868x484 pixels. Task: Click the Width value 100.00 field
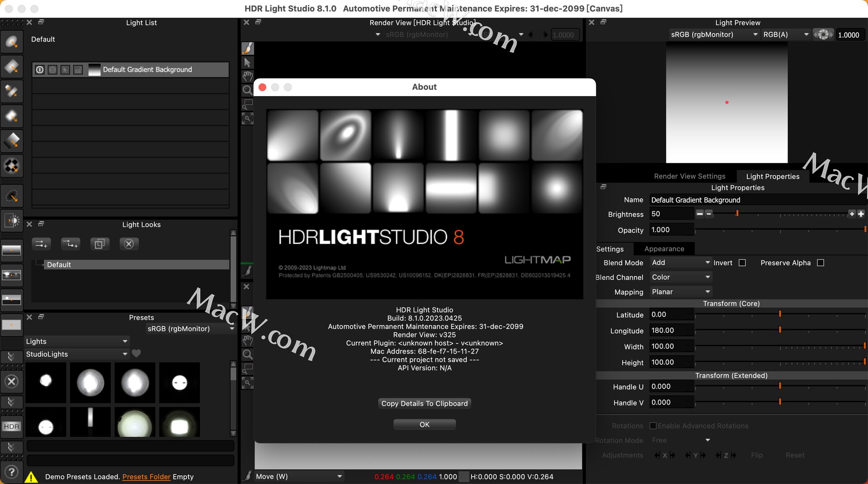point(671,347)
